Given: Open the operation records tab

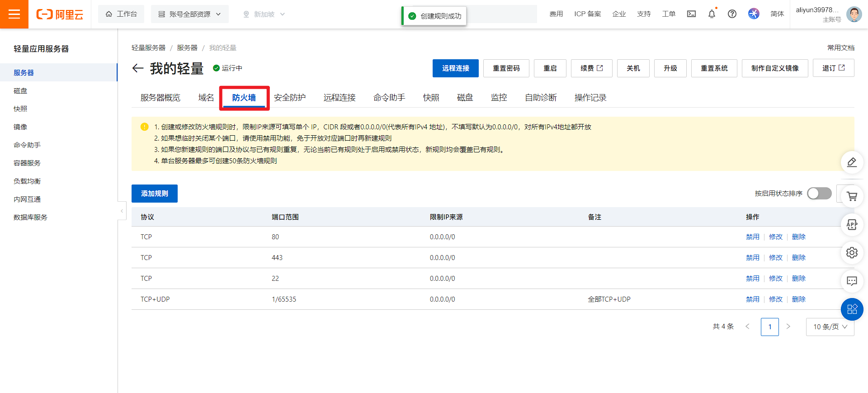Looking at the screenshot, I should point(590,98).
